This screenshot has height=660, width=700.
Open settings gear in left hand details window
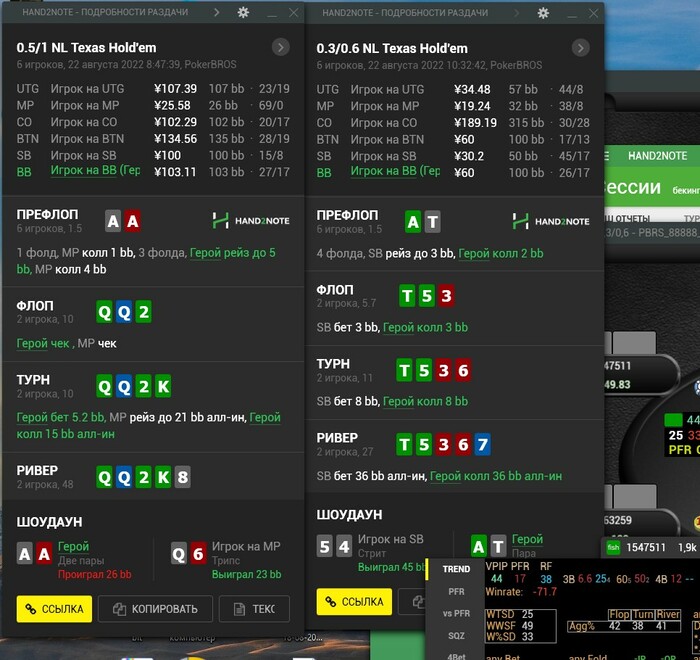(x=243, y=12)
